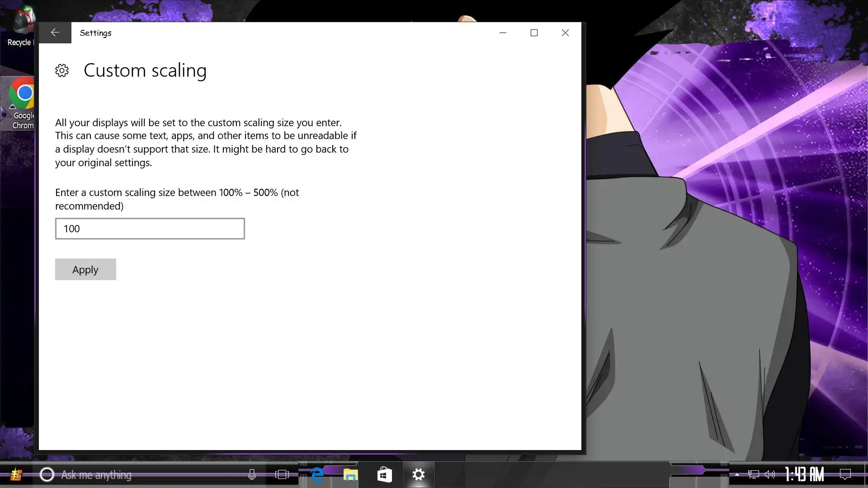This screenshot has width=868, height=488.
Task: Open File Explorer from the taskbar
Action: coord(350,474)
